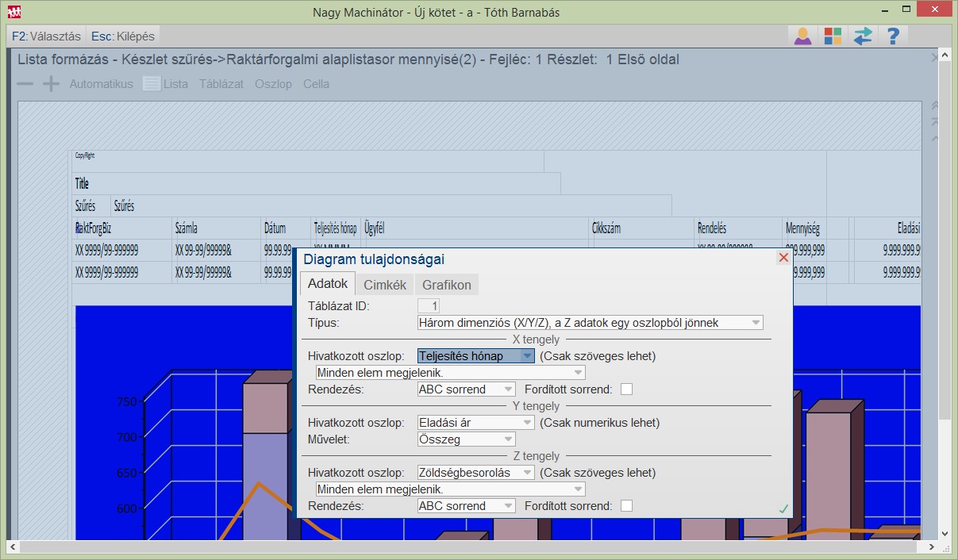Switch to the Cimkék tab
This screenshot has height=560, width=958.
tap(384, 285)
